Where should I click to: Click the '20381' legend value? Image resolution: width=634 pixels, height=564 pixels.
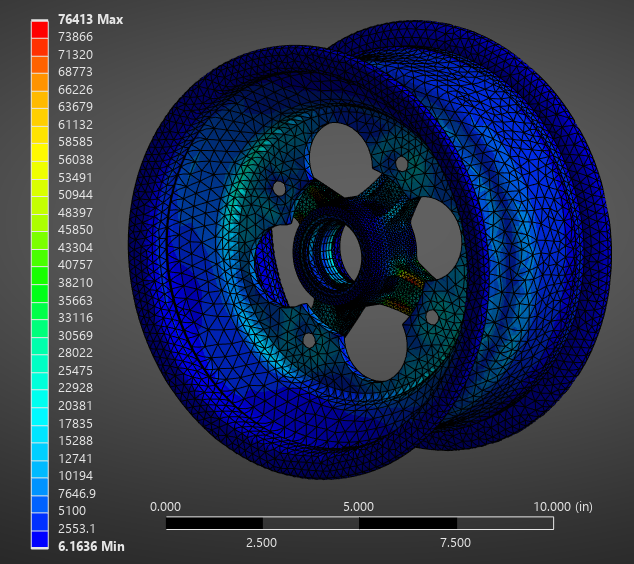[75, 406]
